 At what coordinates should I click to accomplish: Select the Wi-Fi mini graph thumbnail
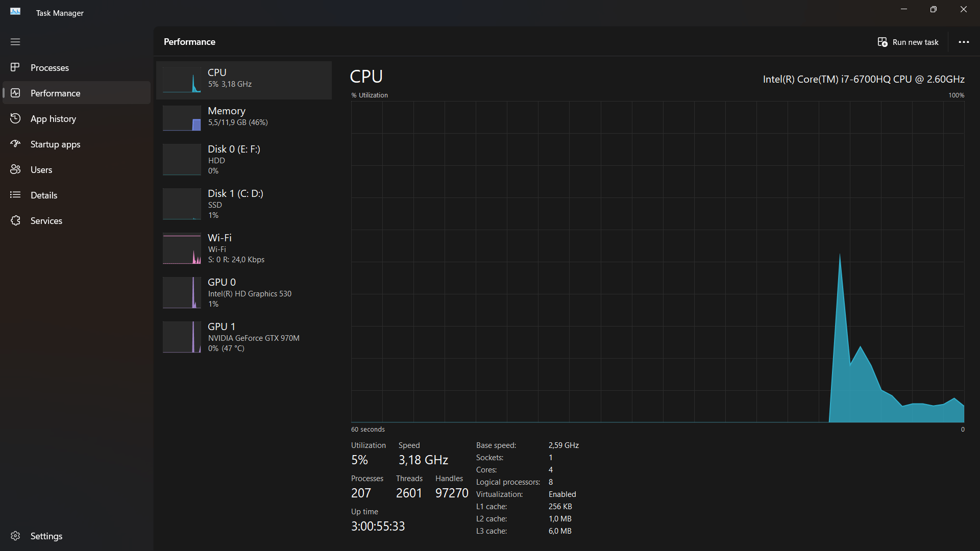click(x=182, y=248)
